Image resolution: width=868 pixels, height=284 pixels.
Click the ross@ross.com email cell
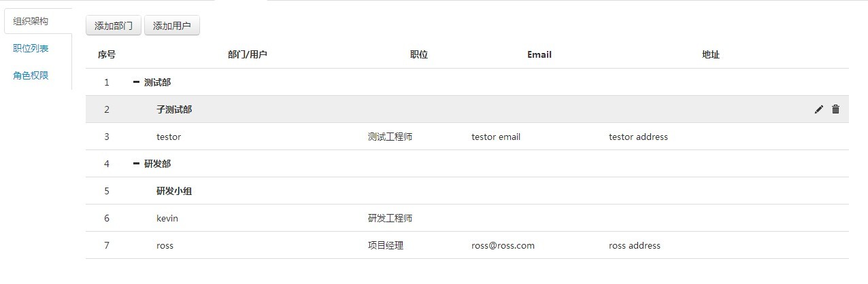click(503, 245)
